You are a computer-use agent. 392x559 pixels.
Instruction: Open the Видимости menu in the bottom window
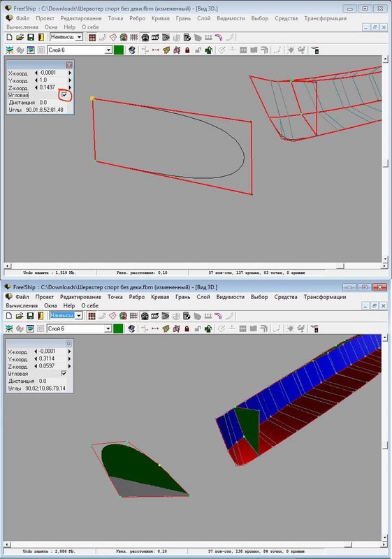coord(230,296)
